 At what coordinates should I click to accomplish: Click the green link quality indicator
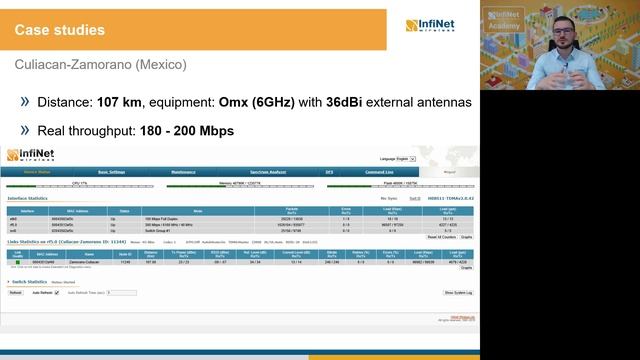coord(18,262)
